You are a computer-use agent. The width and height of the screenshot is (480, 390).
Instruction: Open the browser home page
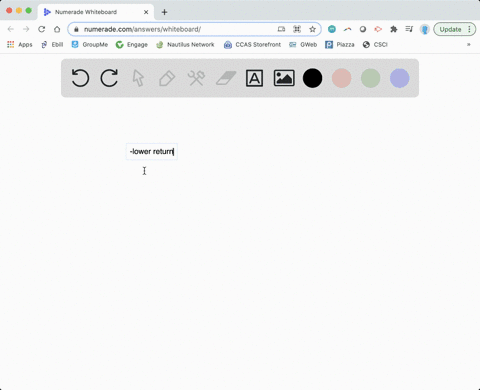57,29
